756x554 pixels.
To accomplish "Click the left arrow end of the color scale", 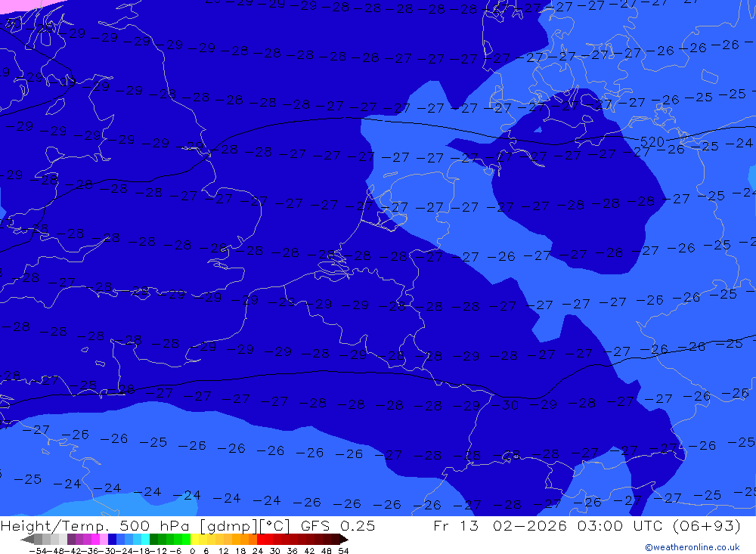I will pyautogui.click(x=27, y=540).
